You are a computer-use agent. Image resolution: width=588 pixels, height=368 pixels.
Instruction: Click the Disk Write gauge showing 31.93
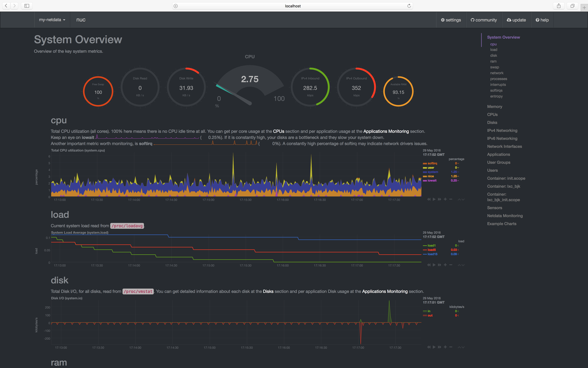[186, 87]
